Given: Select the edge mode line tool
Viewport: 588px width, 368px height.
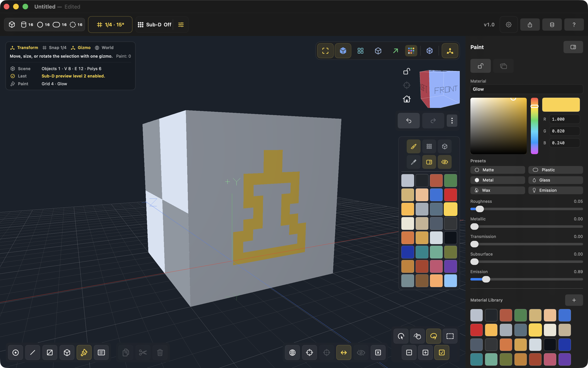Looking at the screenshot, I should [32, 352].
